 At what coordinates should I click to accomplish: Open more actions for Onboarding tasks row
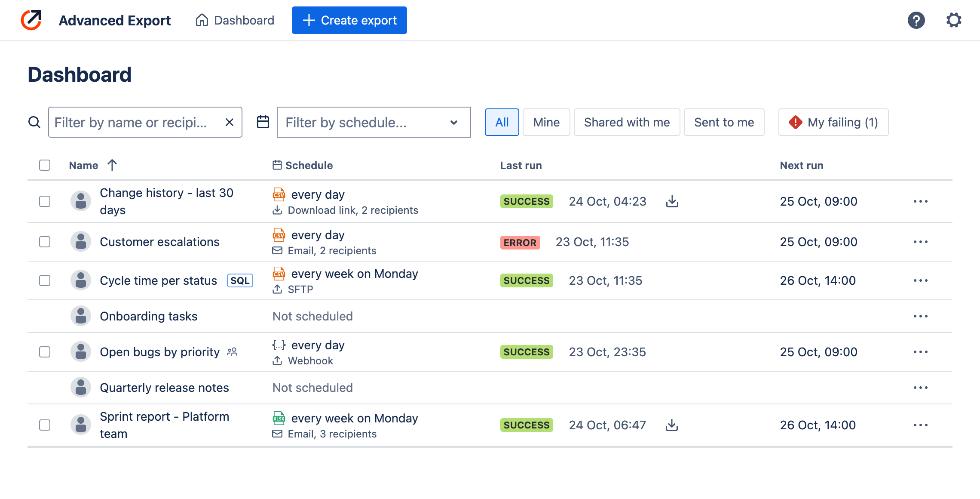click(921, 316)
